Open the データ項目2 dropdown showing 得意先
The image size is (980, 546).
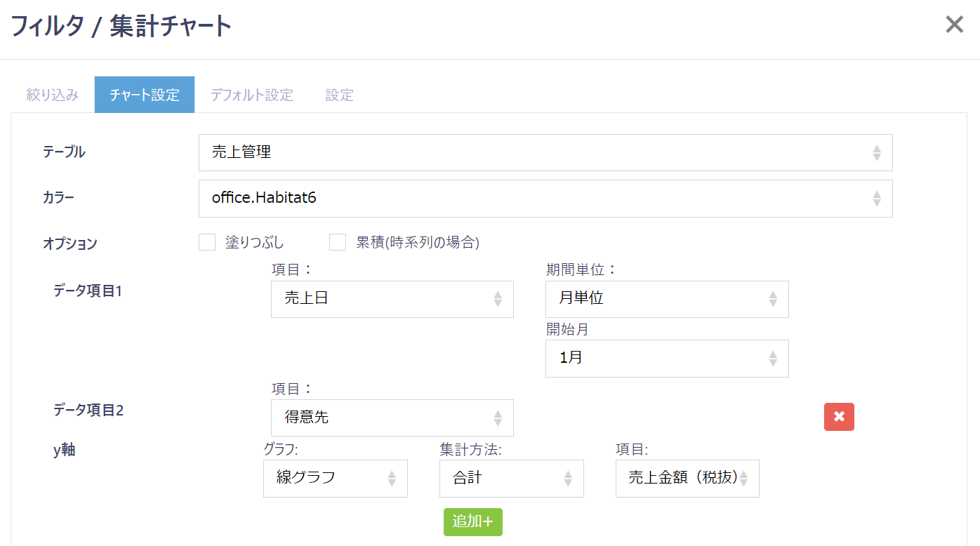[392, 418]
